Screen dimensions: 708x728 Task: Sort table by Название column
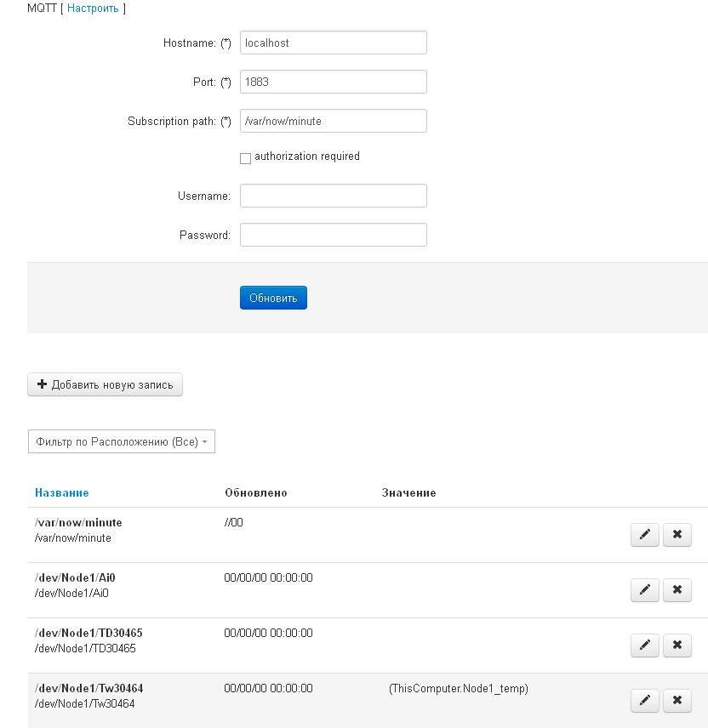click(62, 493)
